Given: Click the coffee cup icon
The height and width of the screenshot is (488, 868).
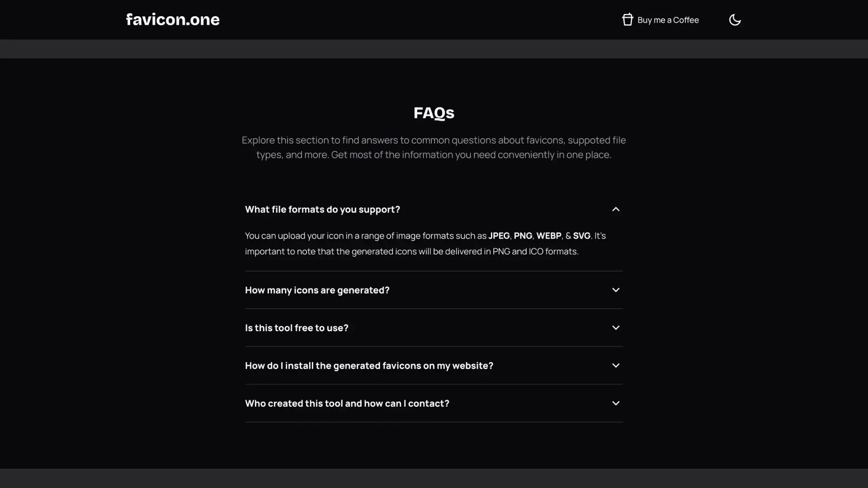Looking at the screenshot, I should (x=627, y=19).
